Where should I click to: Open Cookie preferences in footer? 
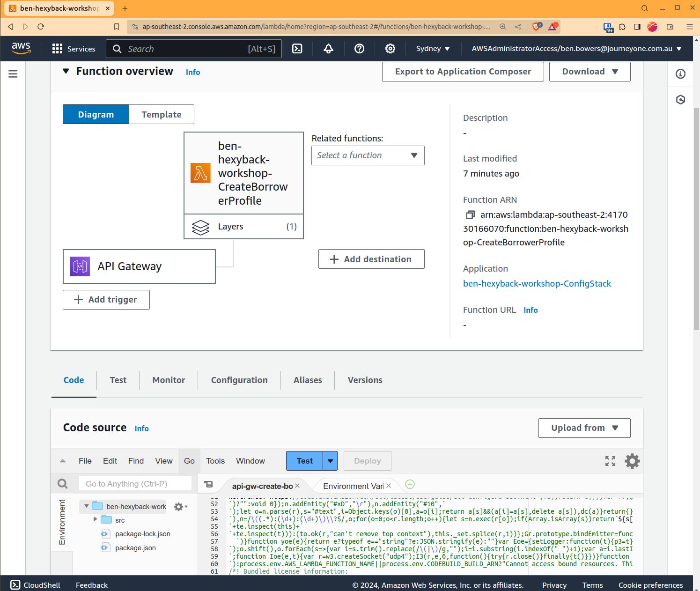coord(651,585)
